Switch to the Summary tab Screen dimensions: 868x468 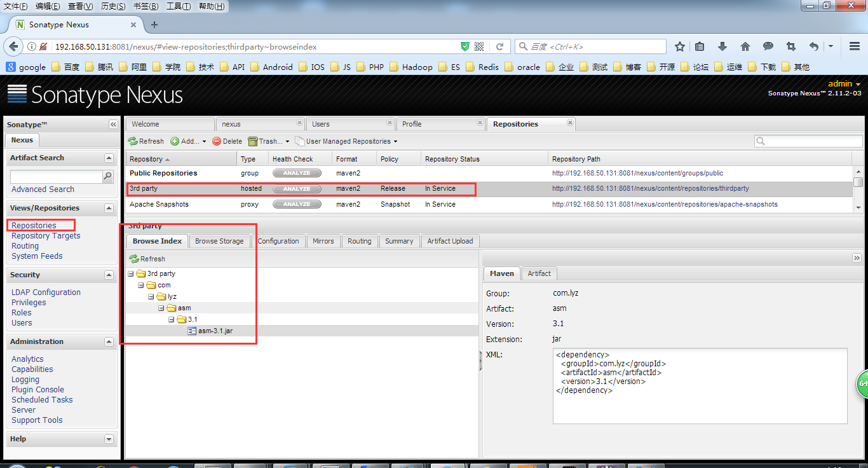[399, 241]
